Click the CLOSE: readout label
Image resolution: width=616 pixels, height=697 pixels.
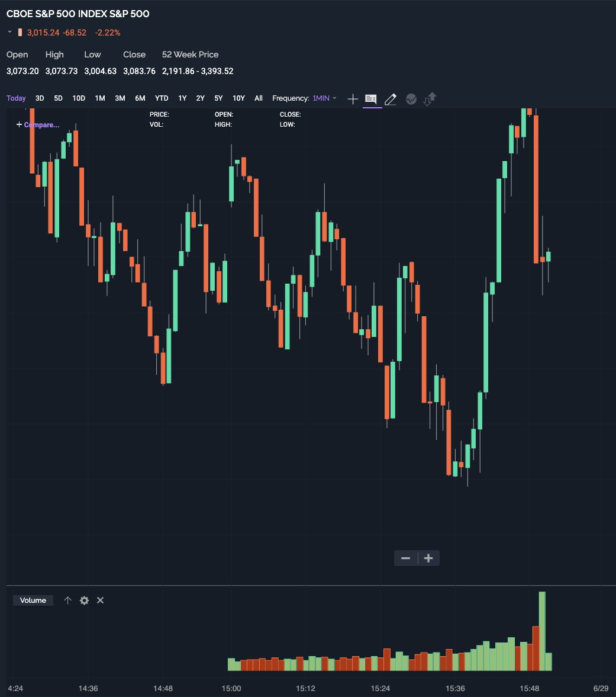pos(291,115)
